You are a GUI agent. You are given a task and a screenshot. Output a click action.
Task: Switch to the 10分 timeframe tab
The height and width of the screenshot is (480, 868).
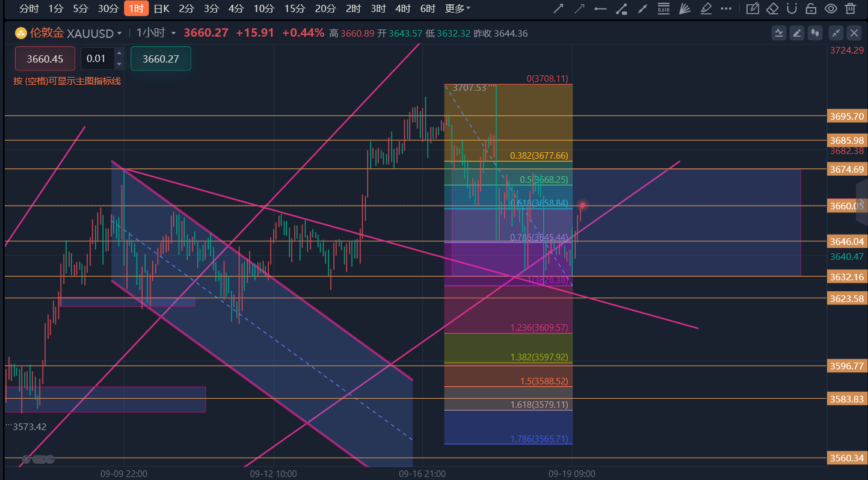pyautogui.click(x=263, y=8)
